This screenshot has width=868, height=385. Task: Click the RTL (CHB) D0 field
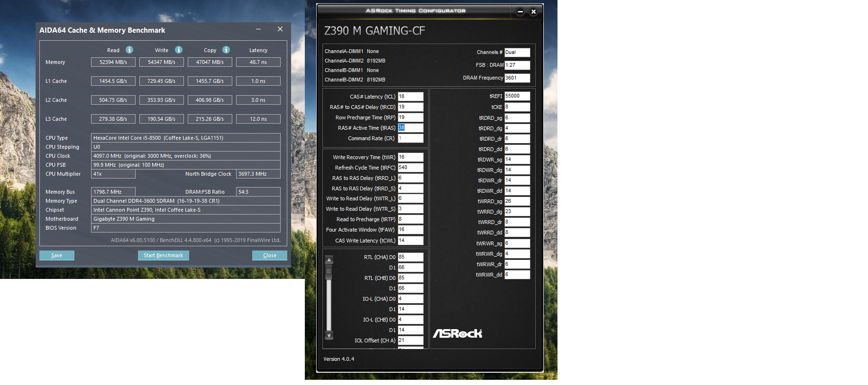[411, 278]
